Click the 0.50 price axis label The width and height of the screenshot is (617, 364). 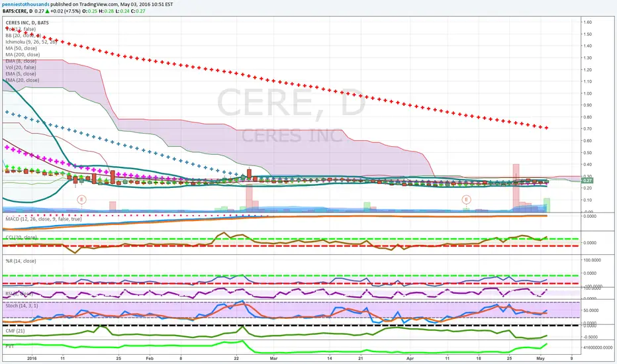[x=588, y=153]
